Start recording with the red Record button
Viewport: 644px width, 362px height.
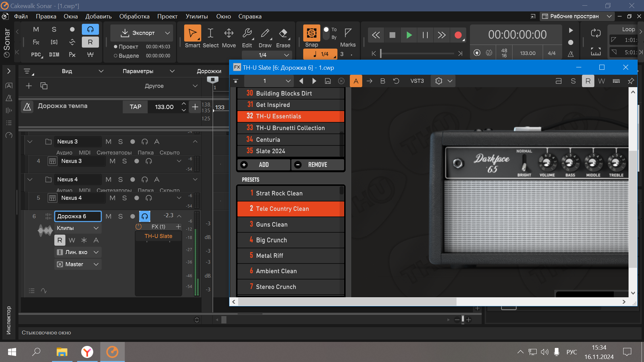coord(458,35)
